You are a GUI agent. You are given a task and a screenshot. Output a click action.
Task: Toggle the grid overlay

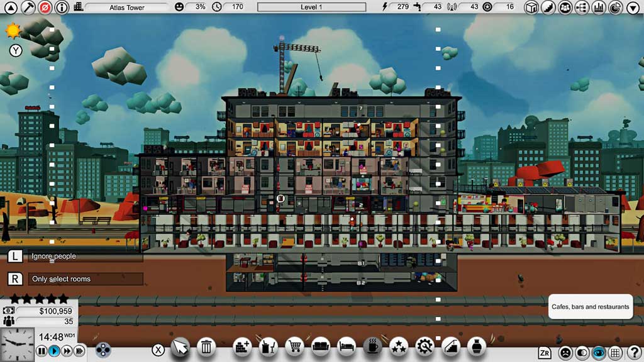pyautogui.click(x=615, y=353)
